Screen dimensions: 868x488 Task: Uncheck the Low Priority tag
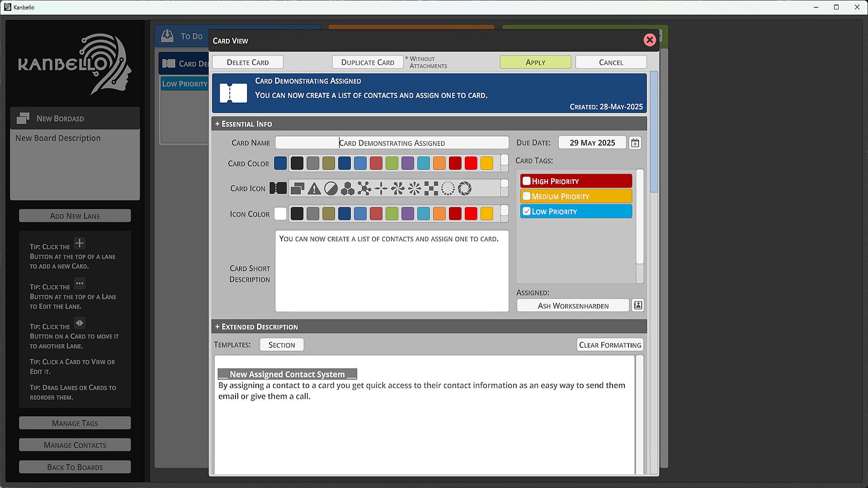(x=527, y=211)
